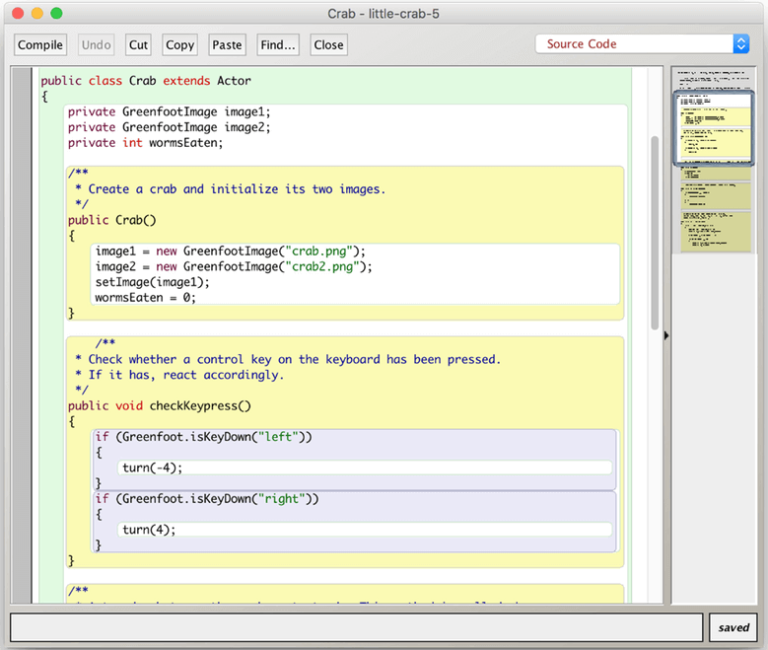Click the bottom status message field
Viewport: 768px width, 650px height.
(x=356, y=628)
